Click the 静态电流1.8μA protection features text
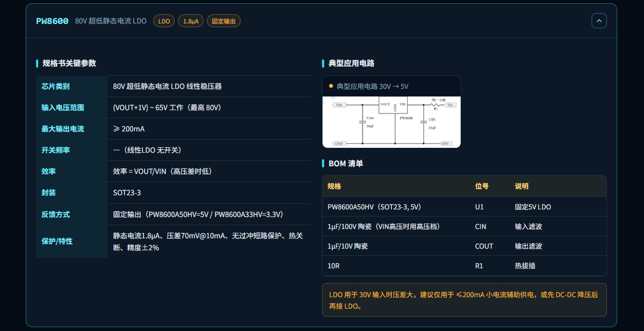This screenshot has height=331, width=644. point(208,242)
